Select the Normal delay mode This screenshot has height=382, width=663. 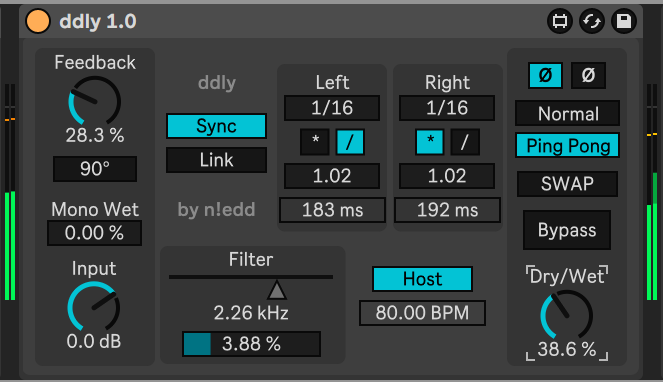(x=567, y=113)
